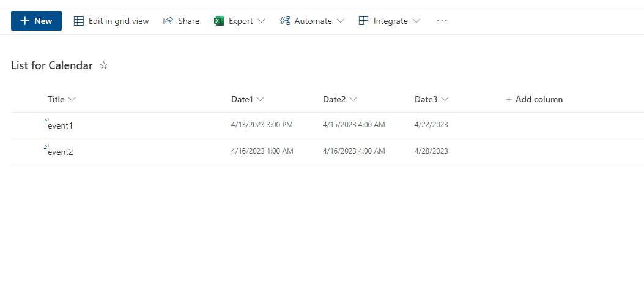Open the Date3 column header menu
This screenshot has height=295, width=644.
pos(431,99)
